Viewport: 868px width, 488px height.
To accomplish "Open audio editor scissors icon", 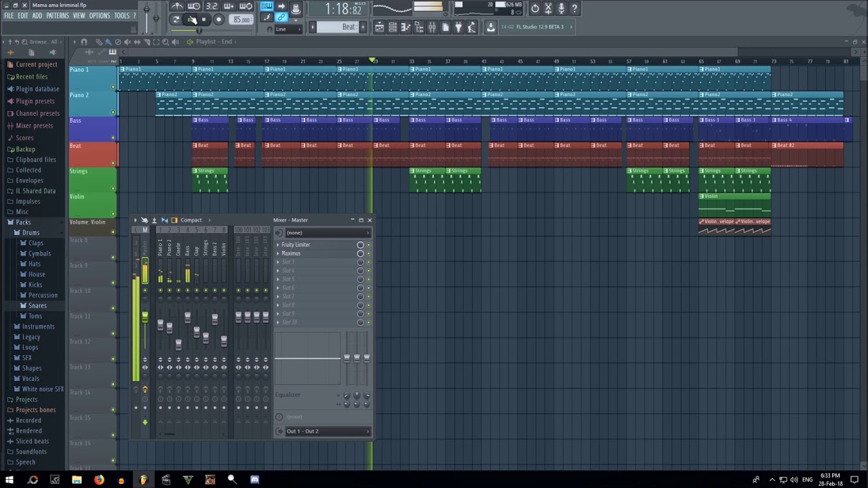I will [548, 9].
